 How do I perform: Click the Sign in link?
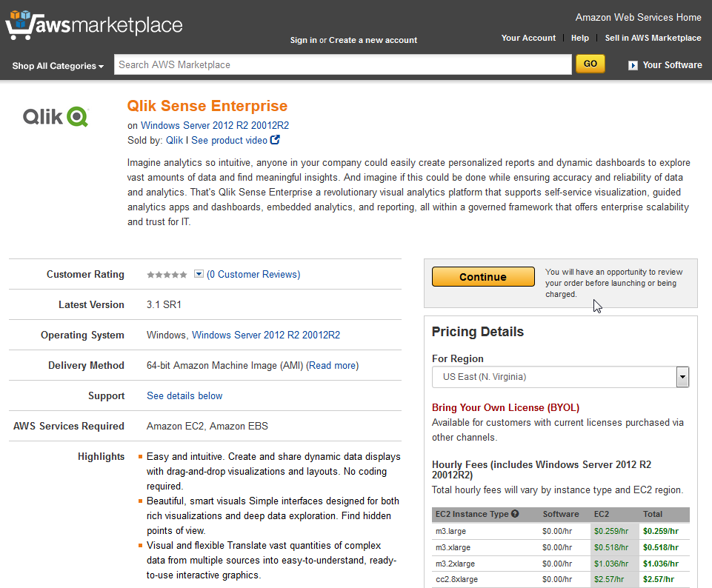coord(303,40)
